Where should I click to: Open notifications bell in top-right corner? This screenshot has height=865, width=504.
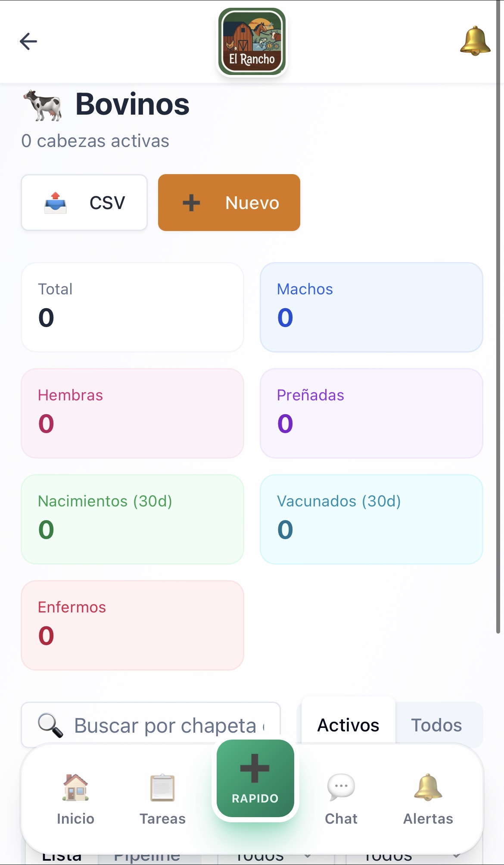pyautogui.click(x=475, y=41)
